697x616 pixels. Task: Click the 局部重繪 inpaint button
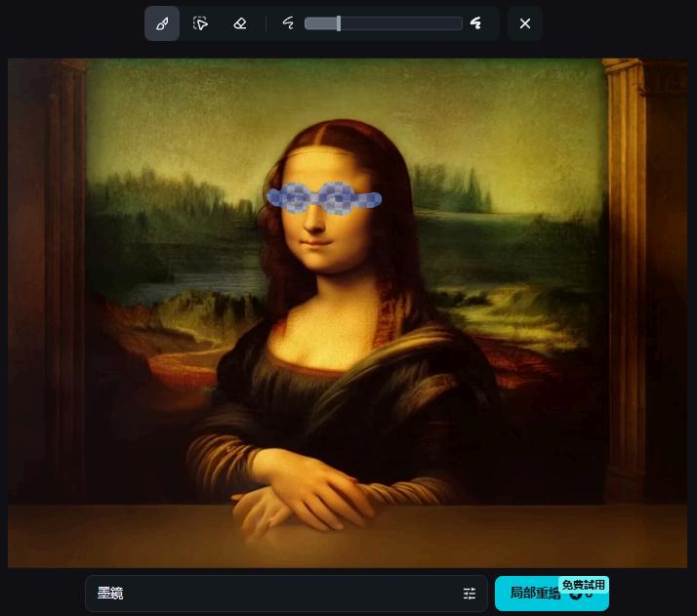click(552, 594)
